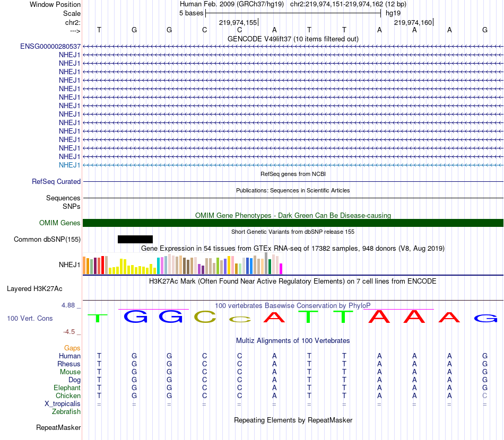Viewport: 504px width, 440px height.
Task: Open the Common dbSNP(155) track label
Action: point(47,239)
